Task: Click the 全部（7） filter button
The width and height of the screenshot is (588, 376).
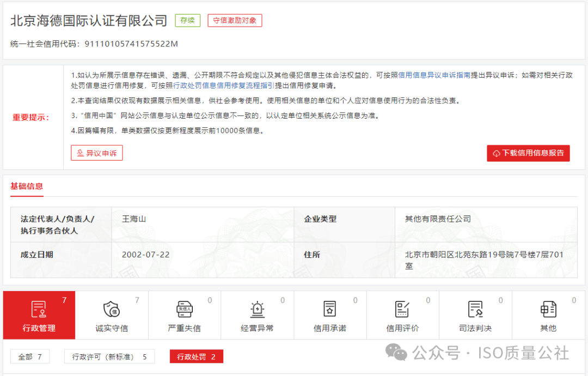Action: point(30,356)
